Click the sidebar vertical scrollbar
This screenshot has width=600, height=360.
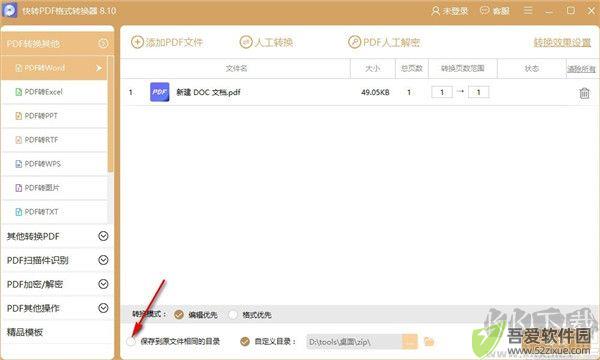111,115
